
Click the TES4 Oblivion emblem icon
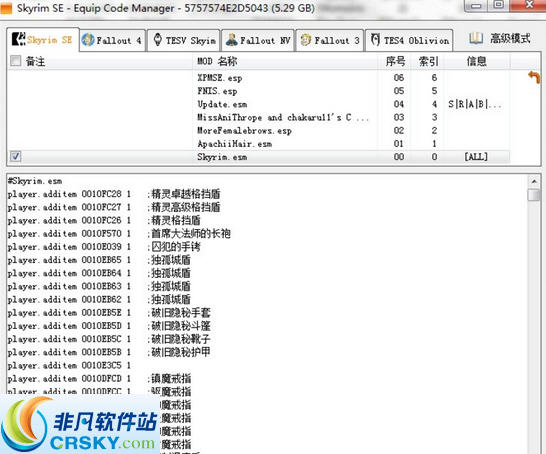point(375,40)
